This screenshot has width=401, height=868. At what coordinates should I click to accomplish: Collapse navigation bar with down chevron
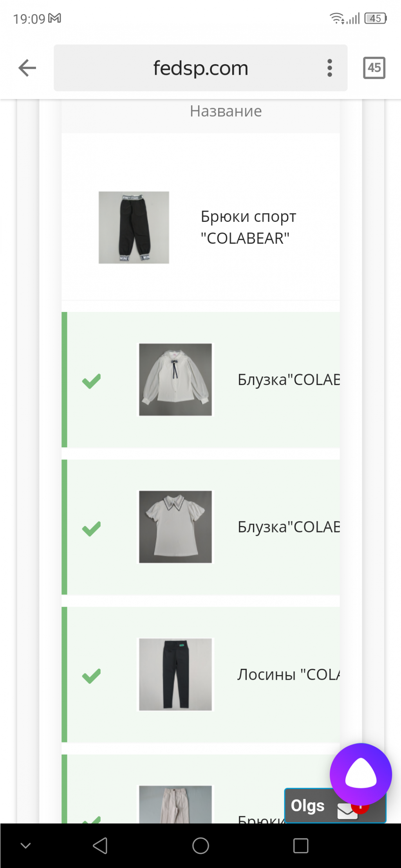(x=25, y=846)
